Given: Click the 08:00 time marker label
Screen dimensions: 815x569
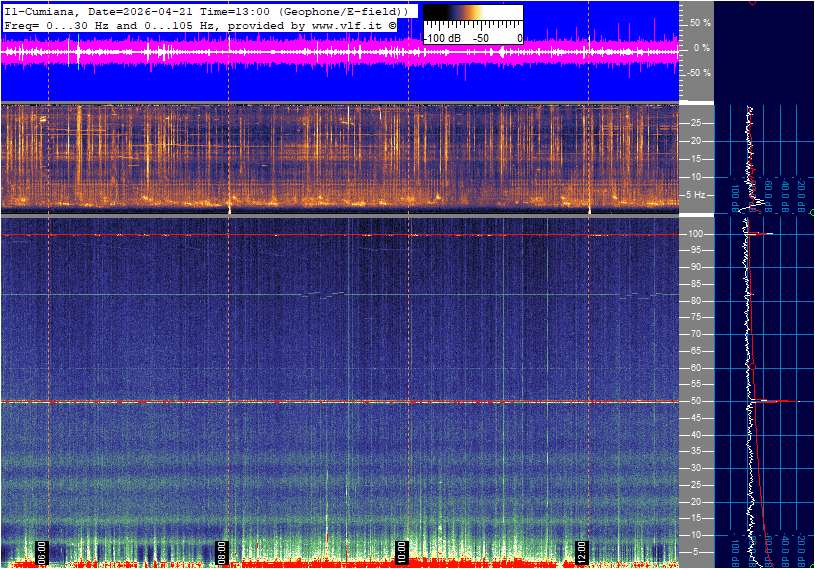Looking at the screenshot, I should 223,550.
